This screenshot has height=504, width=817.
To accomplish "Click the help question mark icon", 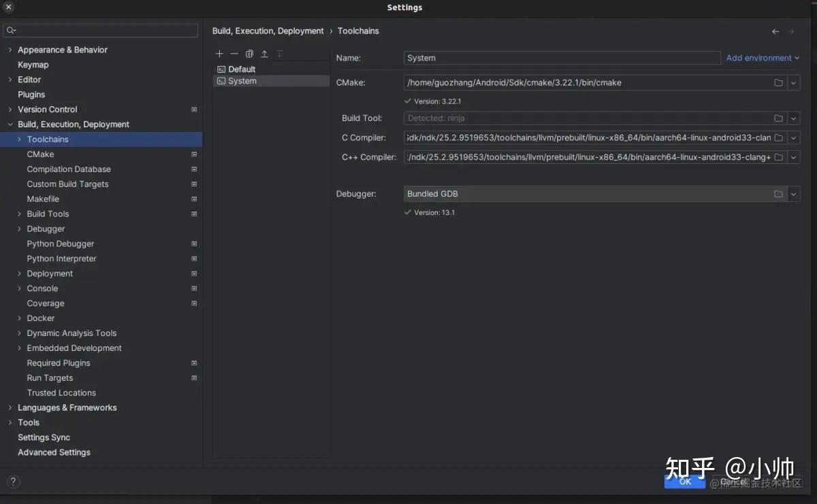I will (12, 482).
